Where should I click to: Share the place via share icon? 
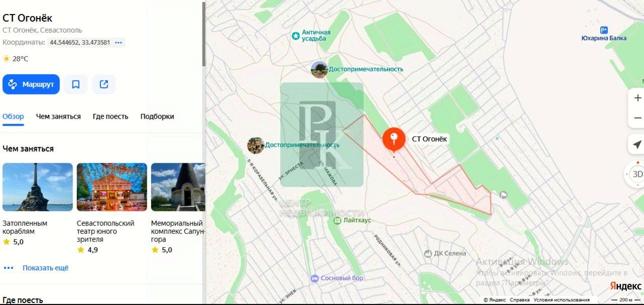coord(104,84)
